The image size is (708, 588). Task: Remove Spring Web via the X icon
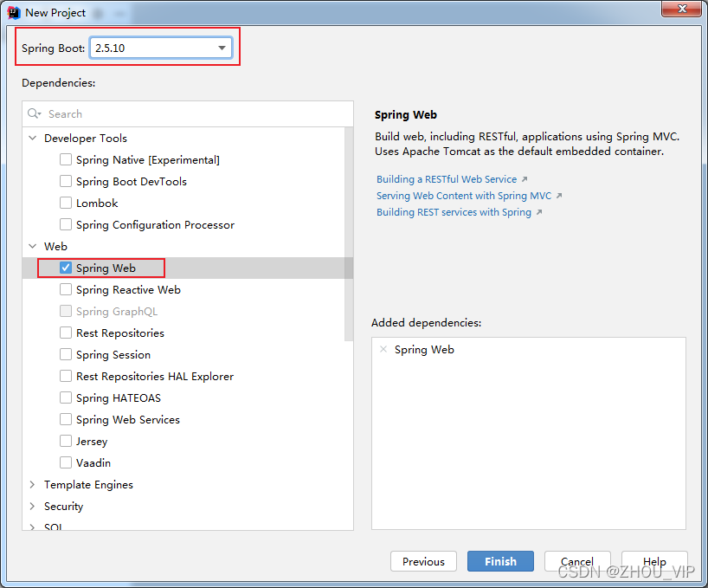pos(383,349)
